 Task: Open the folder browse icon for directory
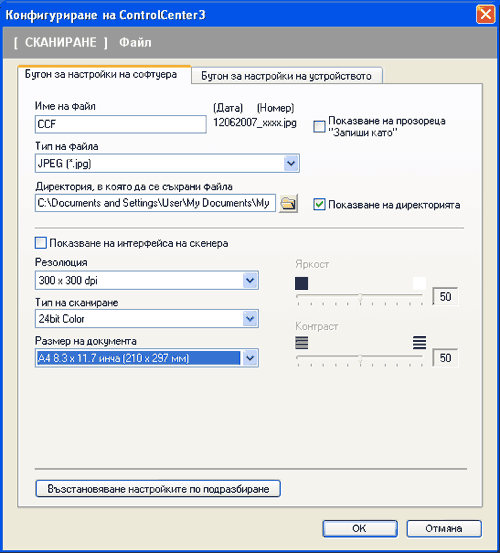click(288, 203)
